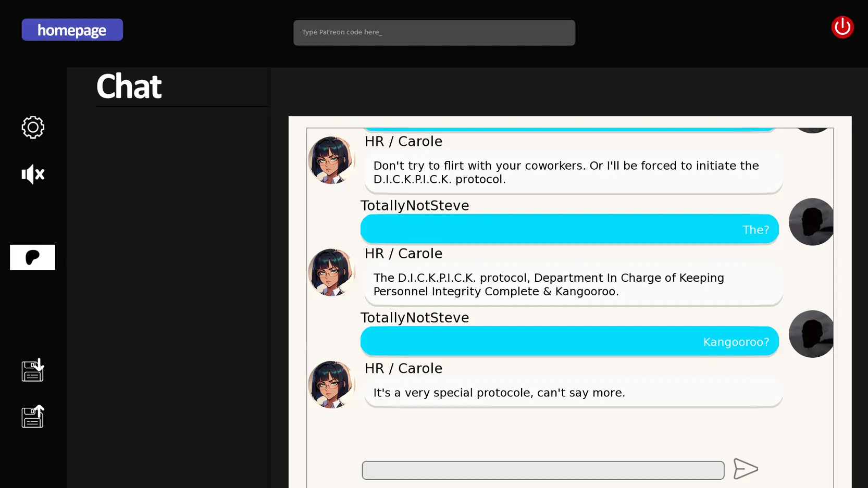Click the "Don't try to flirt" message

(x=573, y=172)
